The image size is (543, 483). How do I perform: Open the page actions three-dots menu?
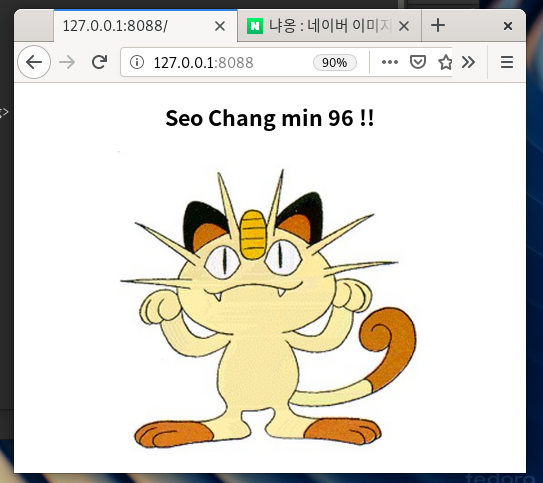[390, 62]
